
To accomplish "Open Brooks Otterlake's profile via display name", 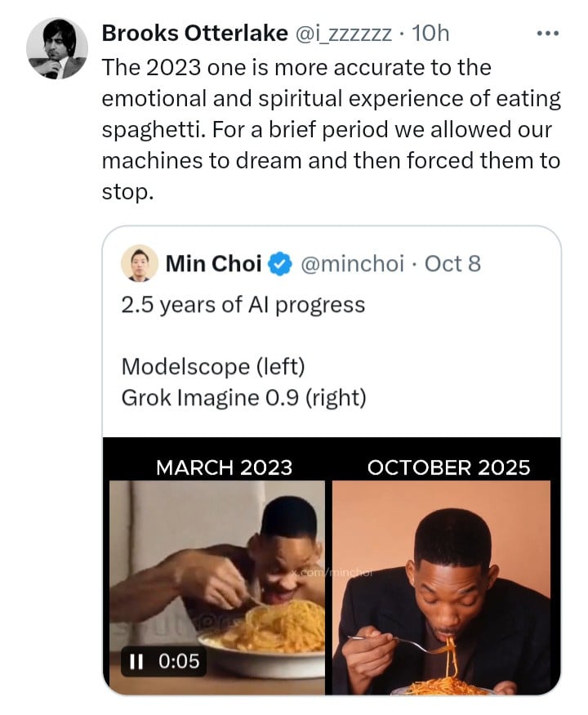I will [194, 34].
